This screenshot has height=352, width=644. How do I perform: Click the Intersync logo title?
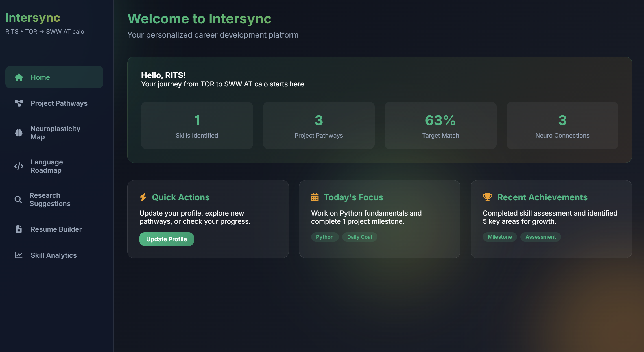click(x=33, y=18)
